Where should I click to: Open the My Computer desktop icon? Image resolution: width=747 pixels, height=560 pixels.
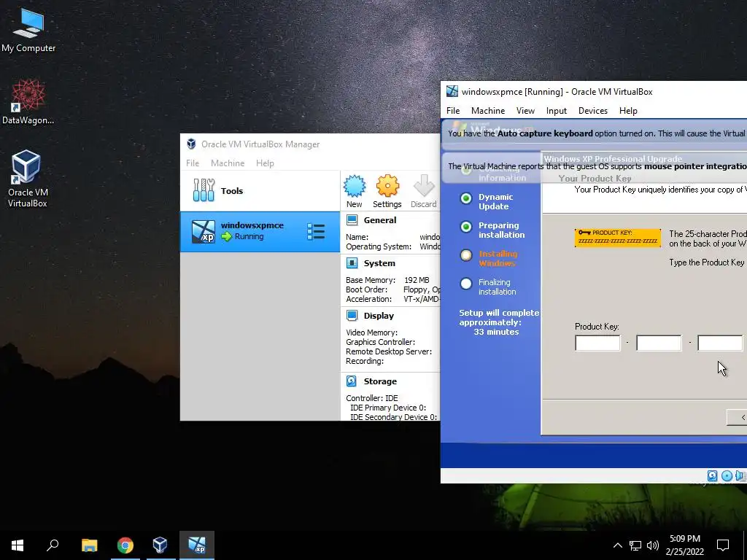pos(28,29)
